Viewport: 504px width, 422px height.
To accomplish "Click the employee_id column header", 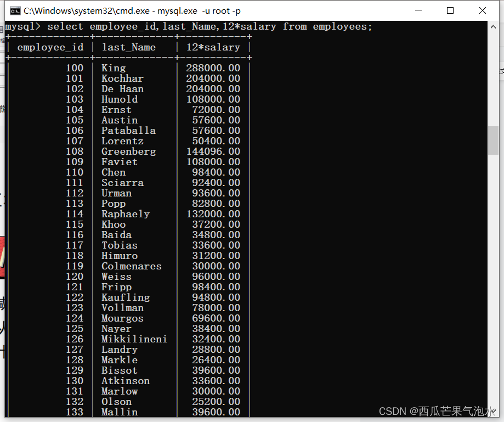I will [50, 47].
